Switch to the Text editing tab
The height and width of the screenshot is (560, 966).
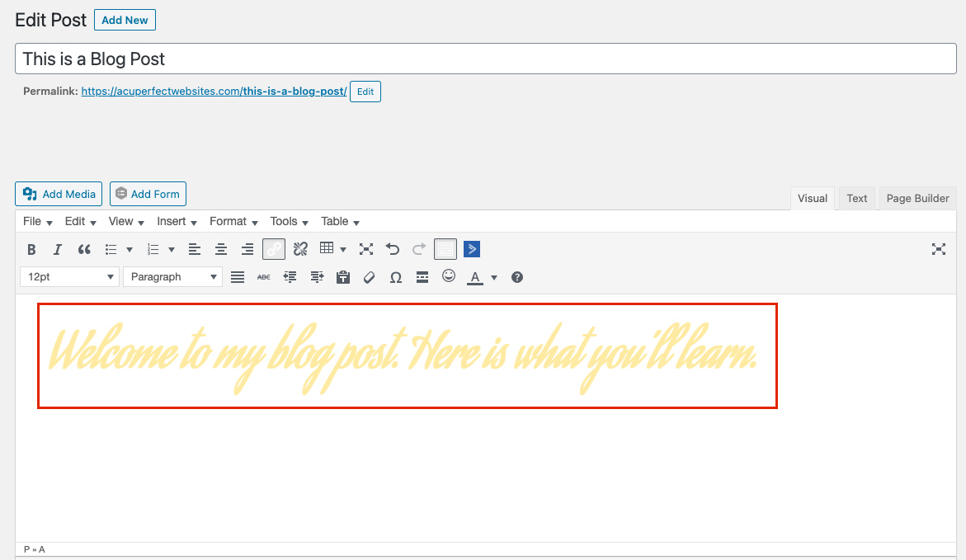point(856,198)
